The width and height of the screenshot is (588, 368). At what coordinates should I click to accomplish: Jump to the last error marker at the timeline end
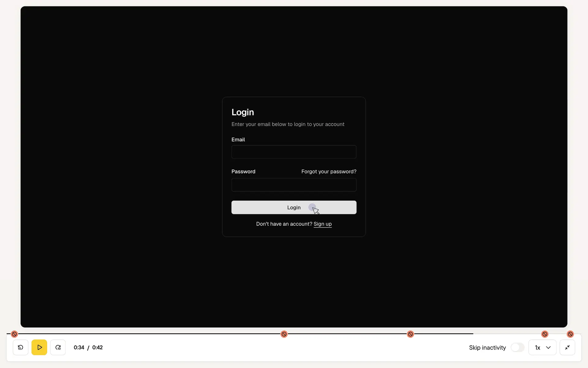pyautogui.click(x=570, y=334)
